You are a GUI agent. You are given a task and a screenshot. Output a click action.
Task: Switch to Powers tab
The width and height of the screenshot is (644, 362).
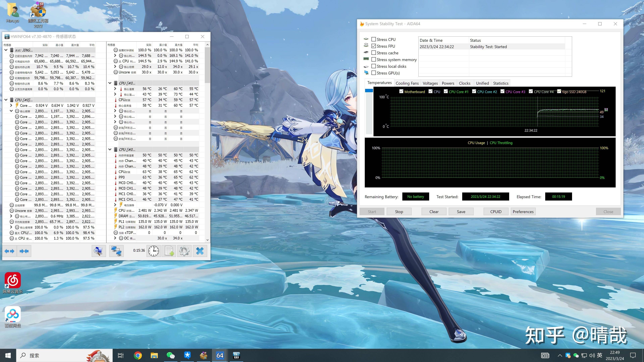[x=448, y=83]
